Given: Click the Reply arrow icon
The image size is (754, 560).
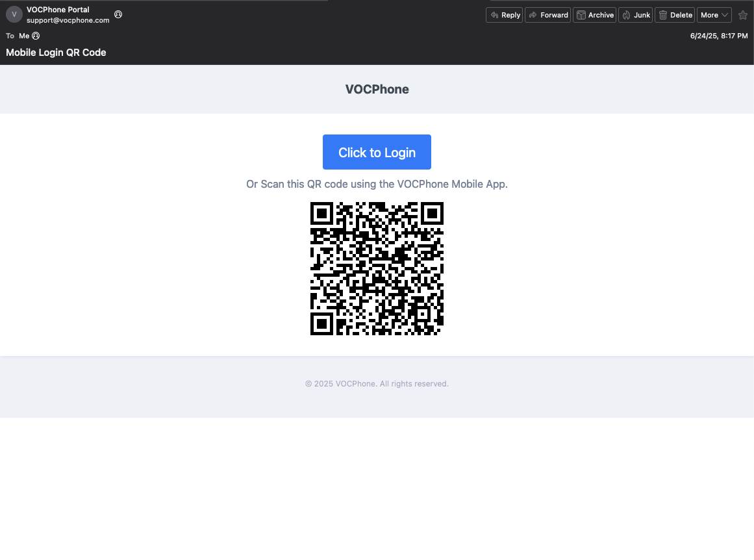Looking at the screenshot, I should click(x=494, y=14).
